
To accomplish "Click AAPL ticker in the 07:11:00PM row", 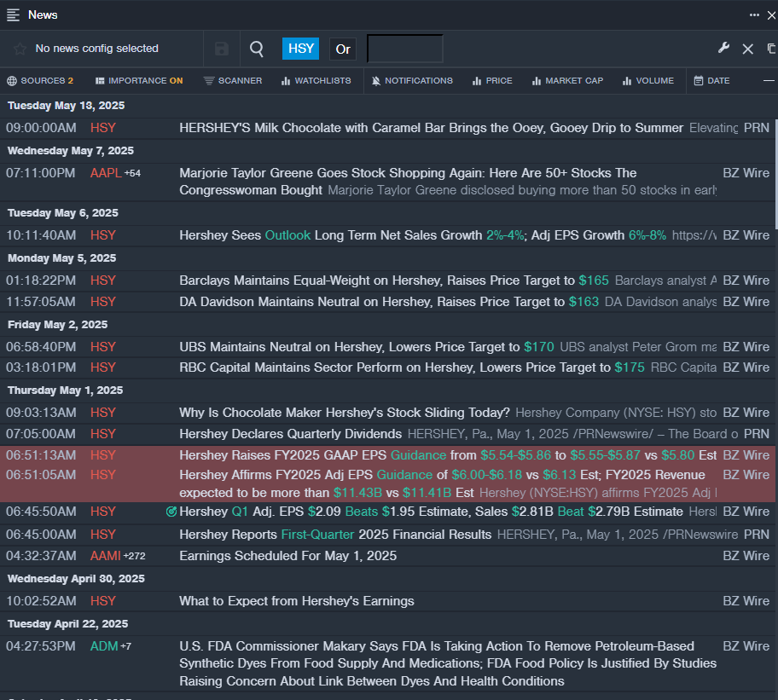I will (x=106, y=173).
